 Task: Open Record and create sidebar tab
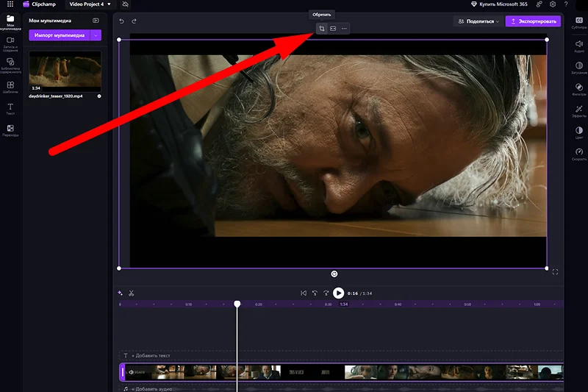(x=10, y=44)
